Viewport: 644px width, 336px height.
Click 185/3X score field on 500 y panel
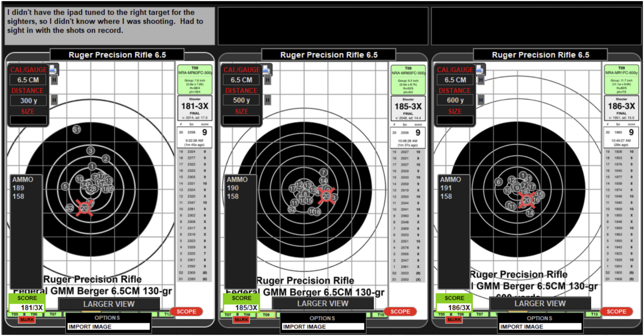pos(241,307)
